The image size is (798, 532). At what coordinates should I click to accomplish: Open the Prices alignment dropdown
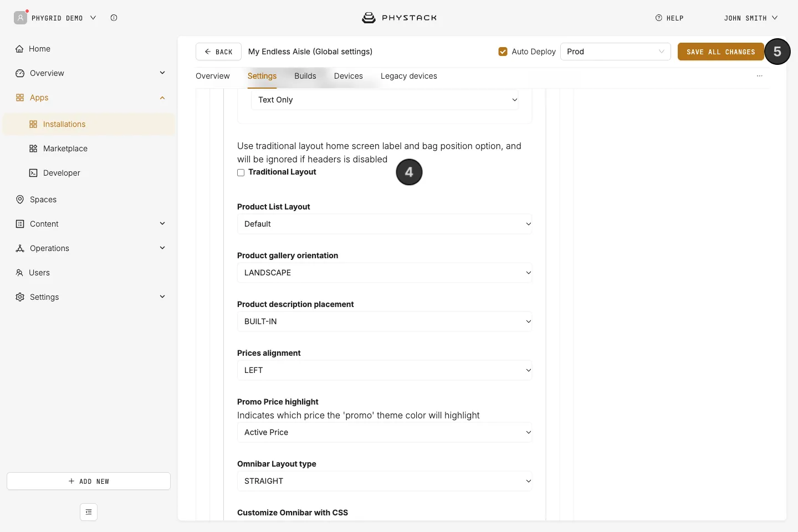(385, 370)
